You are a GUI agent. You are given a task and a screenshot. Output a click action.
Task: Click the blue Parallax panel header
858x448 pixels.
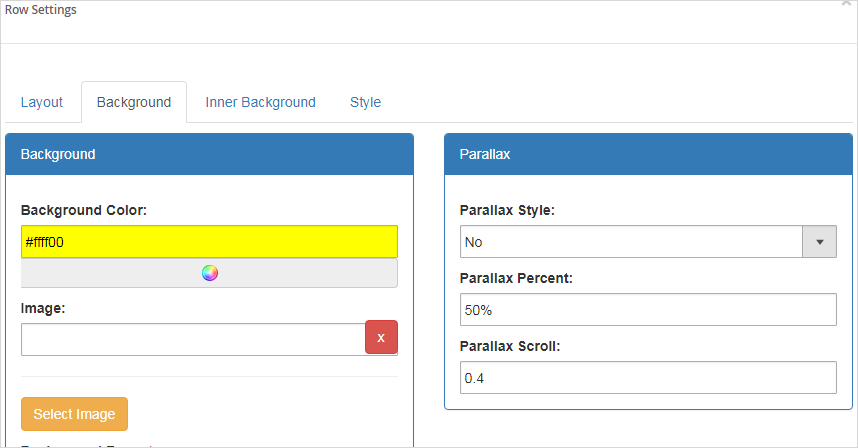[x=648, y=155]
